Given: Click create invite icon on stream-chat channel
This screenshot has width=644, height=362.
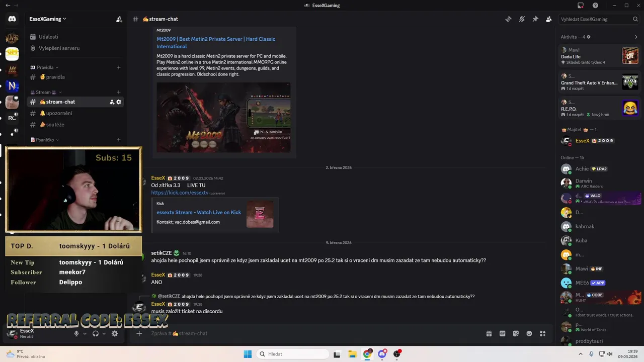Looking at the screenshot, I should coord(112,102).
